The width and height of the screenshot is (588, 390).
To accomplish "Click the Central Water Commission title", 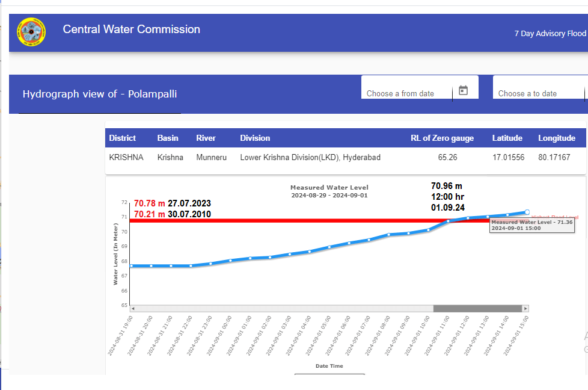I will tap(132, 29).
